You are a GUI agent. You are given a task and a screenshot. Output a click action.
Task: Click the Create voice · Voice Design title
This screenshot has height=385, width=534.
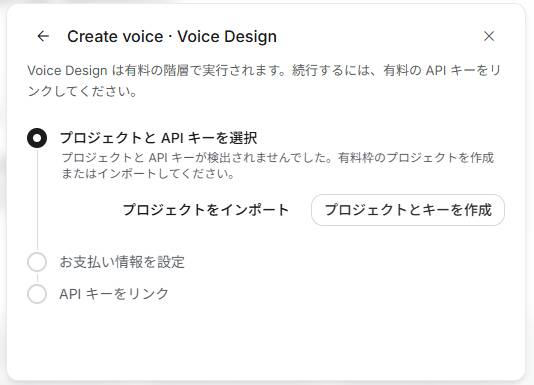point(172,36)
